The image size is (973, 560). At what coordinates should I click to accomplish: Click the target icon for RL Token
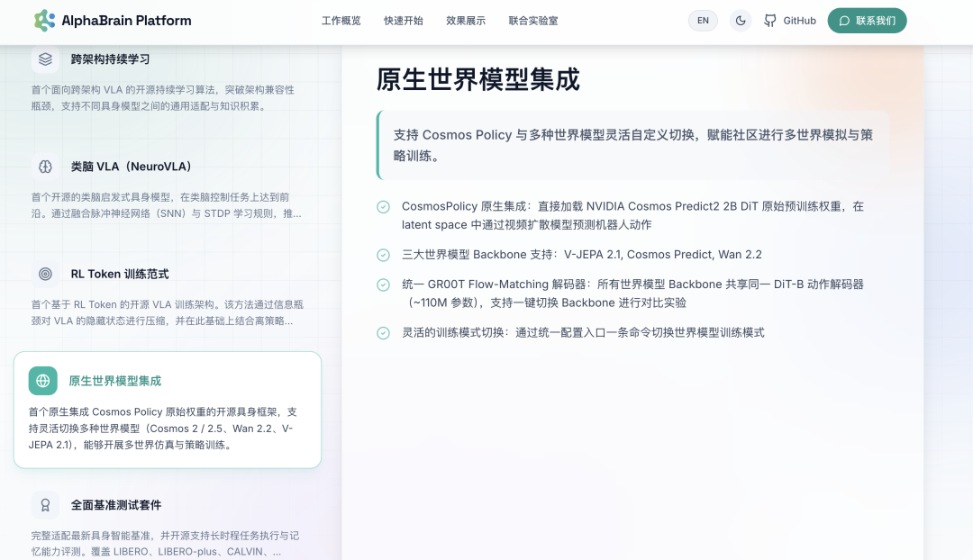coord(45,274)
